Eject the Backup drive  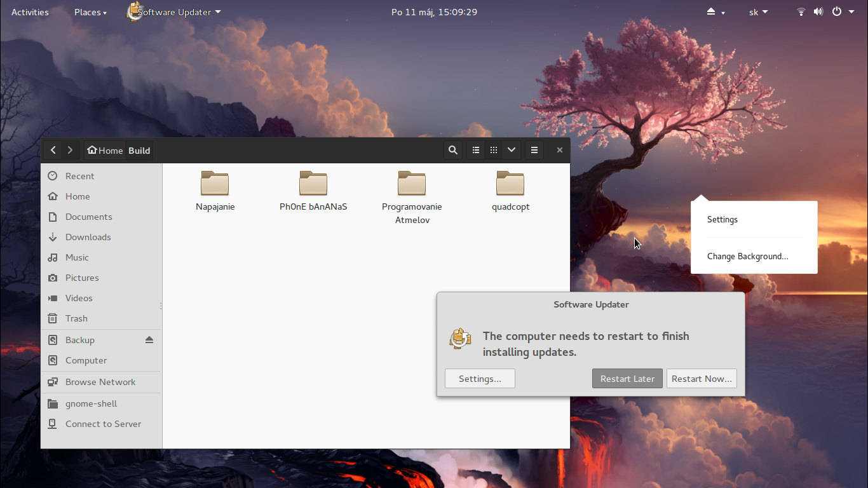coord(149,340)
